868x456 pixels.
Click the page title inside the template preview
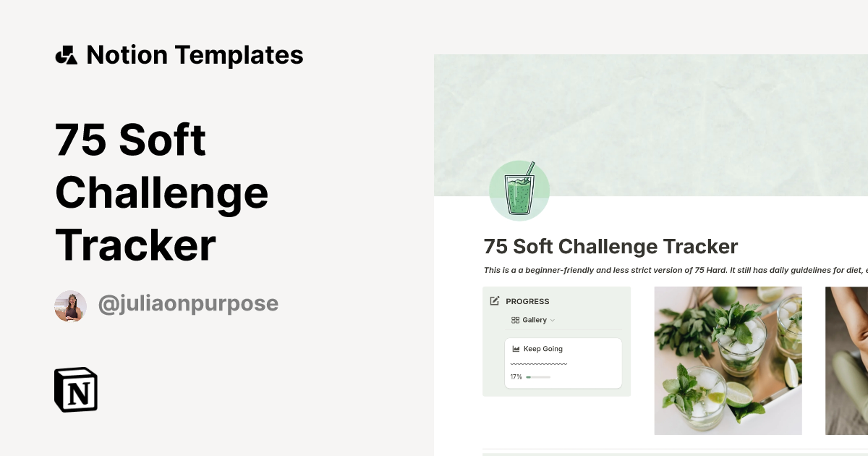pyautogui.click(x=610, y=246)
